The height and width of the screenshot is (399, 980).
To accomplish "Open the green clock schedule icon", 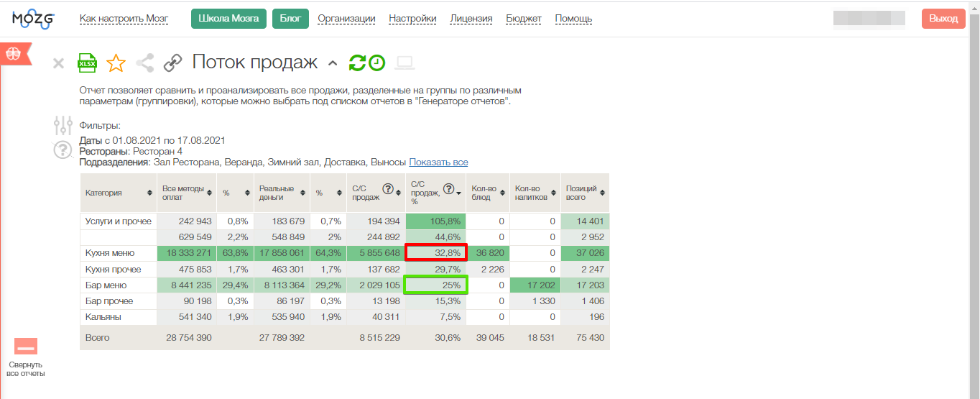I will 377,63.
